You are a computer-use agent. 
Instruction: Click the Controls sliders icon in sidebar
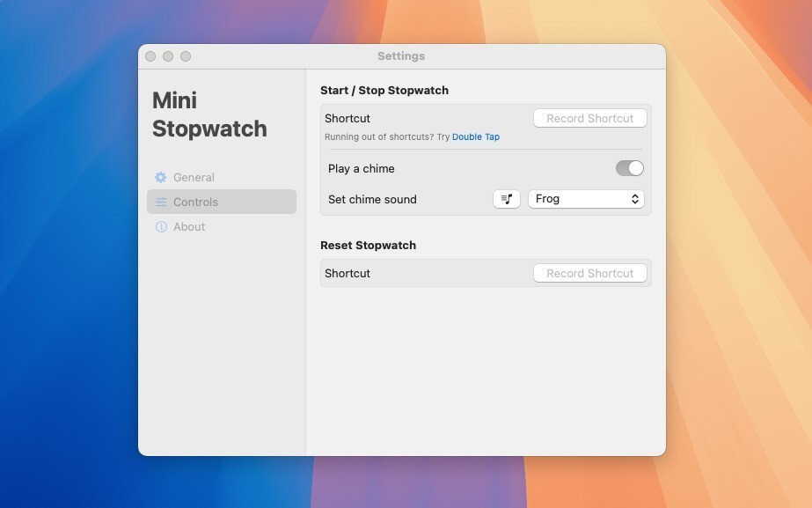[x=161, y=202]
